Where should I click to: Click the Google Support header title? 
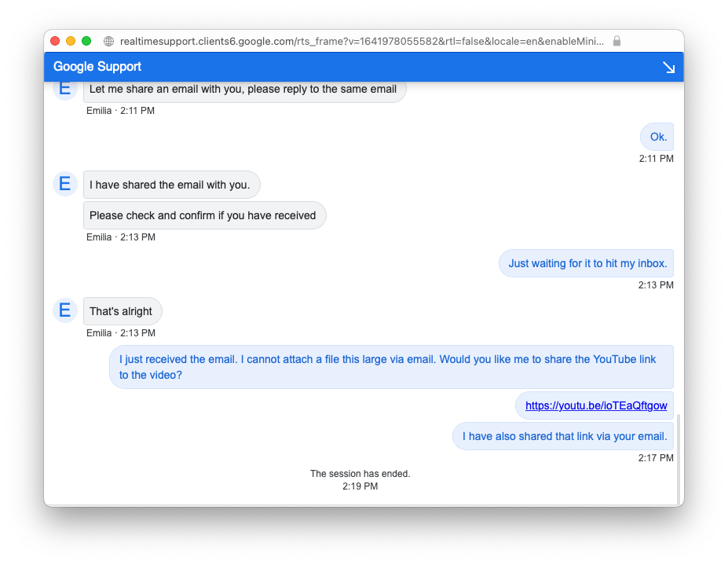click(97, 67)
